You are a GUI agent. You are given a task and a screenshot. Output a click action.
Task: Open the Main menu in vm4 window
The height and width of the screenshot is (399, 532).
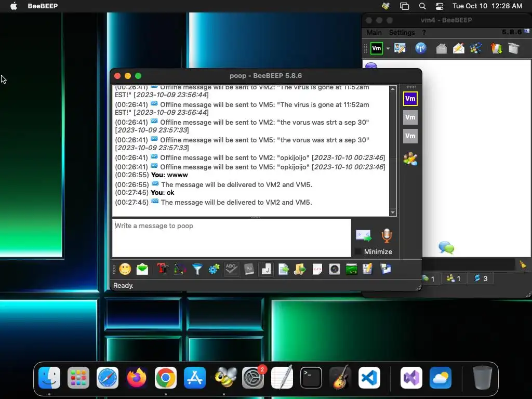tap(374, 33)
